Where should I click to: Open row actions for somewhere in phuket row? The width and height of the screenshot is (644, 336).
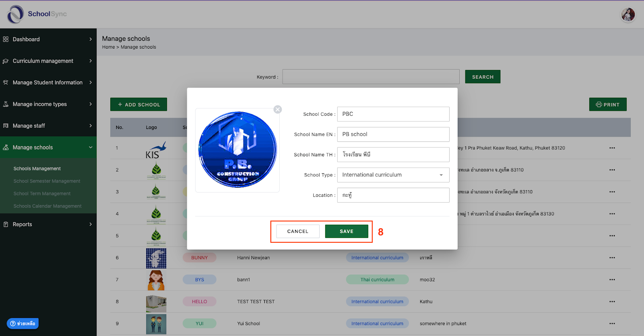coord(612,324)
